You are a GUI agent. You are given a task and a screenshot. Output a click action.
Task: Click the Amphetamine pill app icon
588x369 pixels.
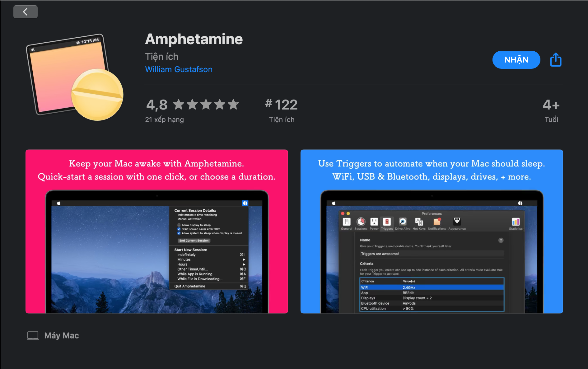pyautogui.click(x=75, y=77)
